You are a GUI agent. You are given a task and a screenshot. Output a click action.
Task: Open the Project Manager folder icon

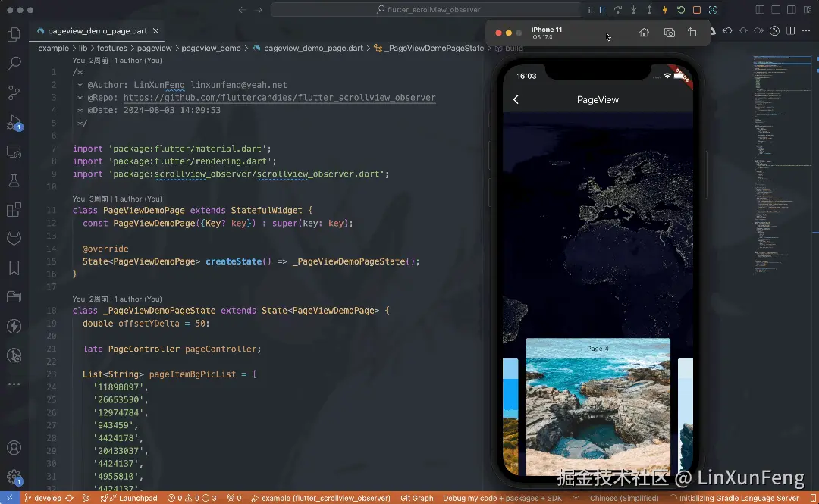[14, 297]
